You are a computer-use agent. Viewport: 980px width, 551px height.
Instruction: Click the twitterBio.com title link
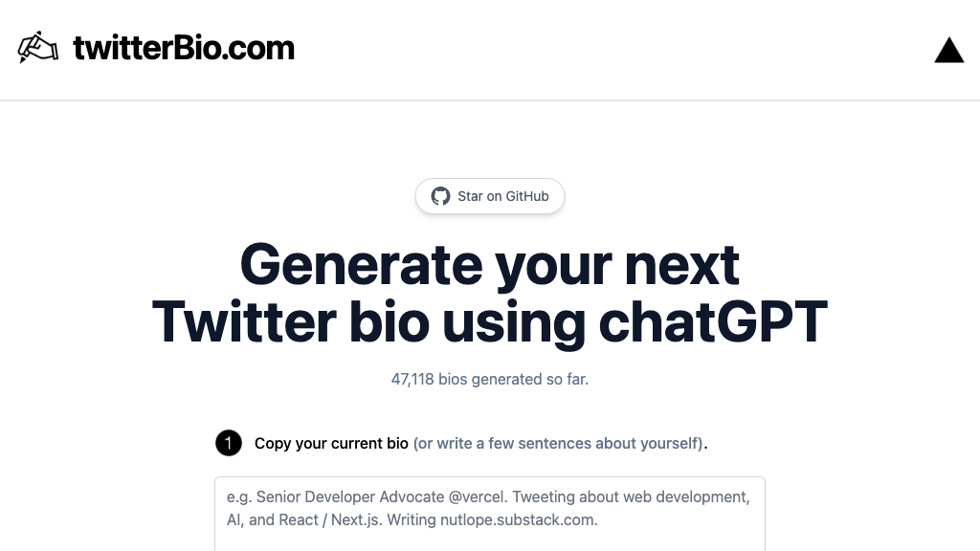(x=183, y=48)
